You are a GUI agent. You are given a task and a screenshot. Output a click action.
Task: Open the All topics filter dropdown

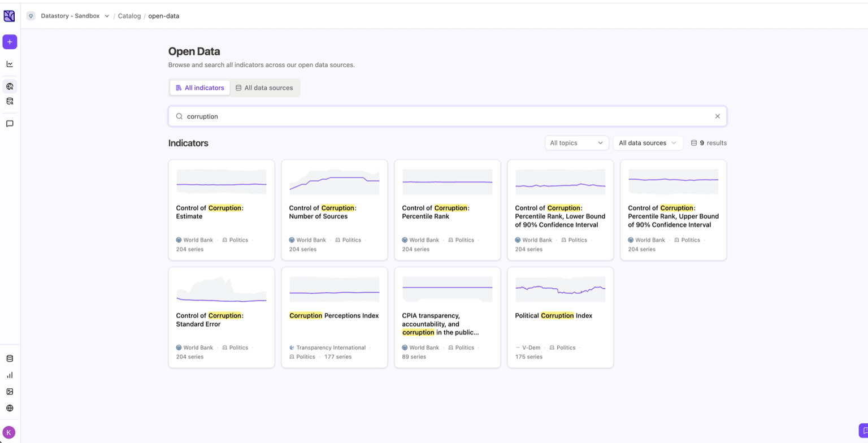click(x=577, y=143)
